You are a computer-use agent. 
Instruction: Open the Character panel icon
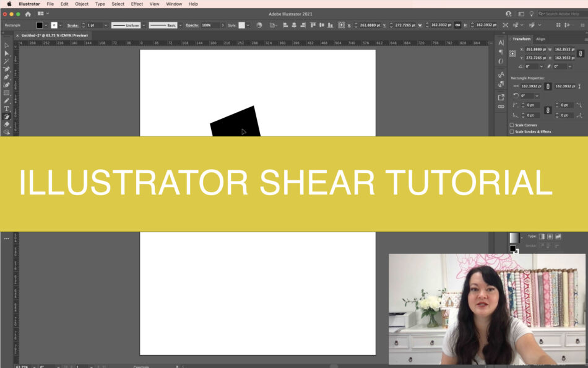tap(501, 43)
